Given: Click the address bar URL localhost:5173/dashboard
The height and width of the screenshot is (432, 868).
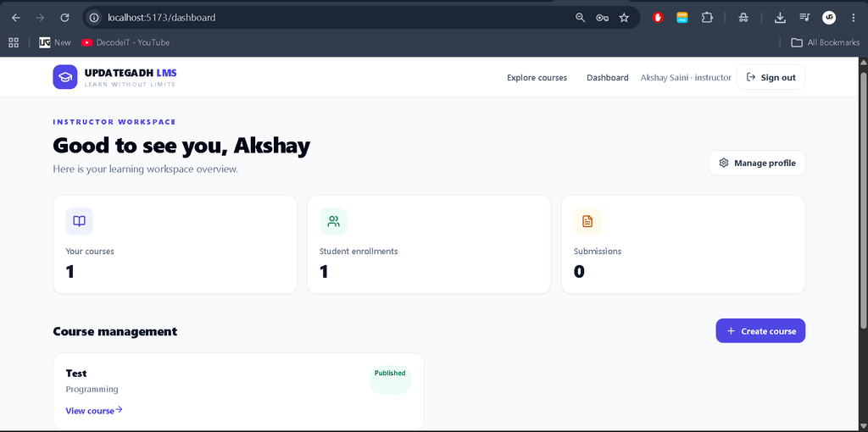Looking at the screenshot, I should click(162, 18).
